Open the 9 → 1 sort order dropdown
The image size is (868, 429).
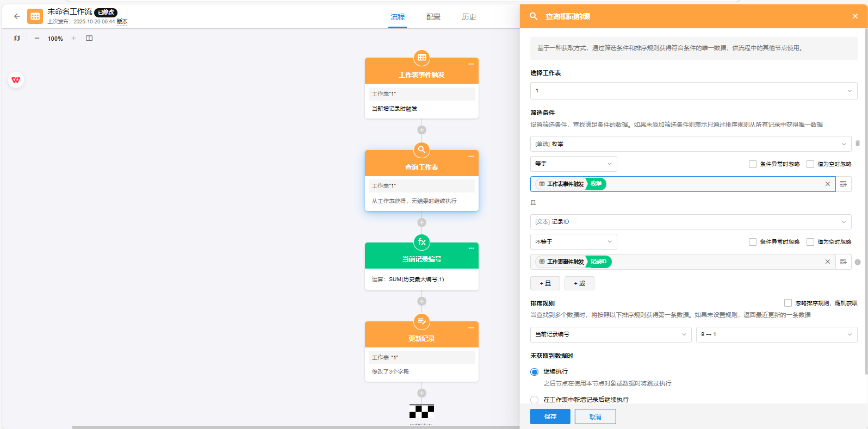[x=776, y=334]
